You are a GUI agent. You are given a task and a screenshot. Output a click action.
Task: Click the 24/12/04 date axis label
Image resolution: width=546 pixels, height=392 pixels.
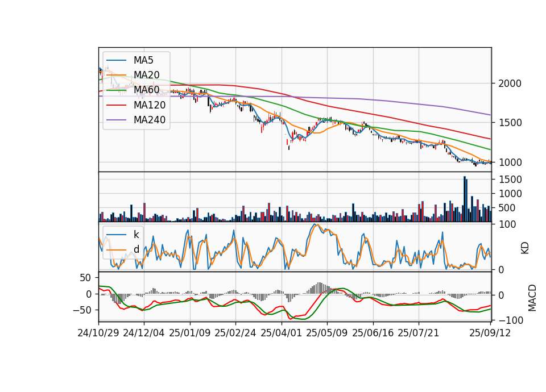click(x=144, y=333)
